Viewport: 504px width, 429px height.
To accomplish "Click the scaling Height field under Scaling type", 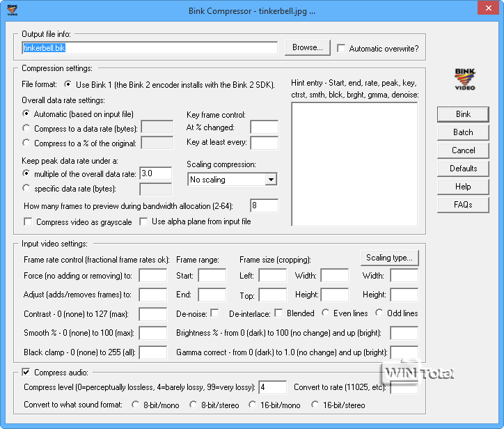I will (404, 295).
